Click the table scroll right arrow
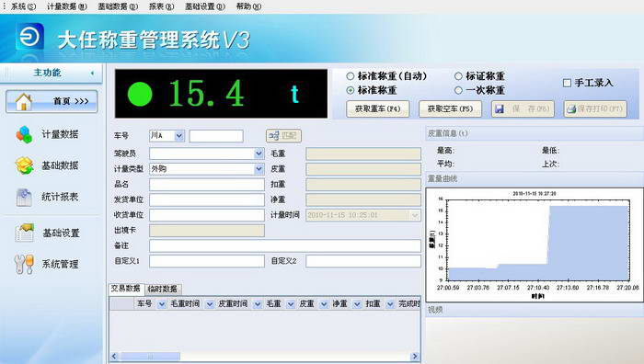The height and width of the screenshot is (364, 644). pyautogui.click(x=415, y=357)
